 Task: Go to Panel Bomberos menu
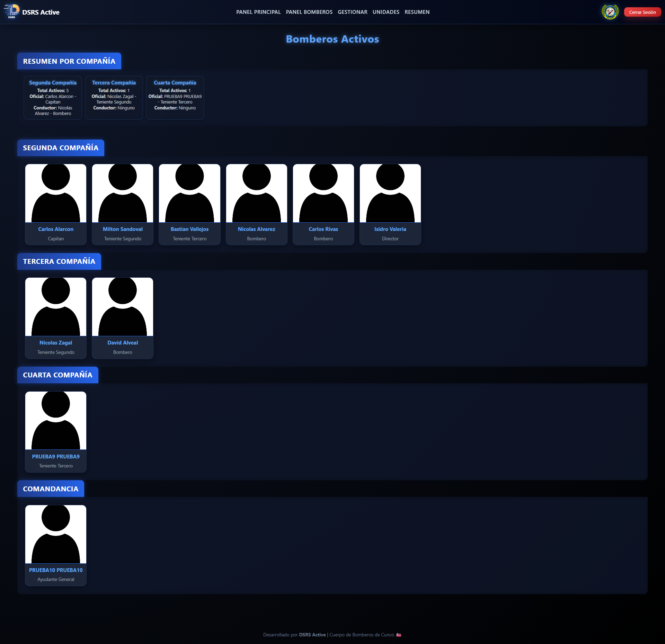(309, 12)
